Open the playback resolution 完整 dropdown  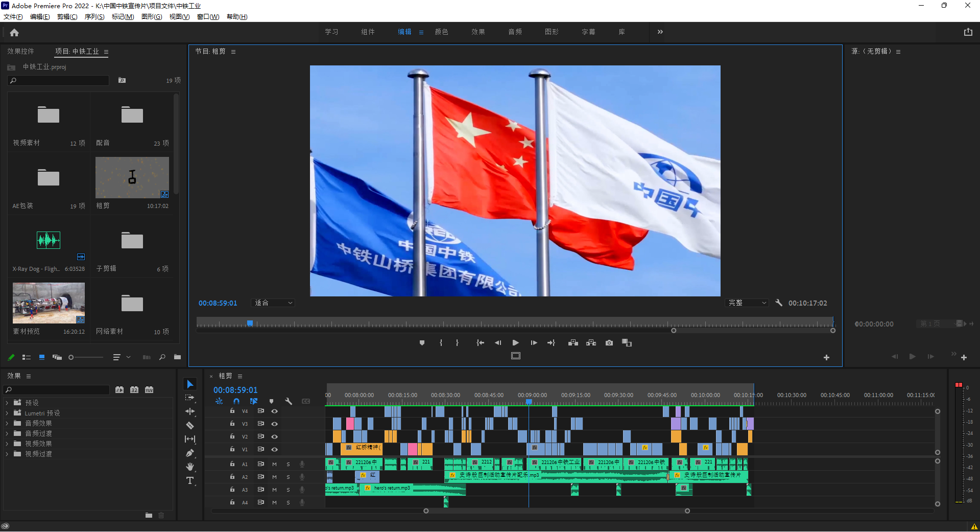747,303
